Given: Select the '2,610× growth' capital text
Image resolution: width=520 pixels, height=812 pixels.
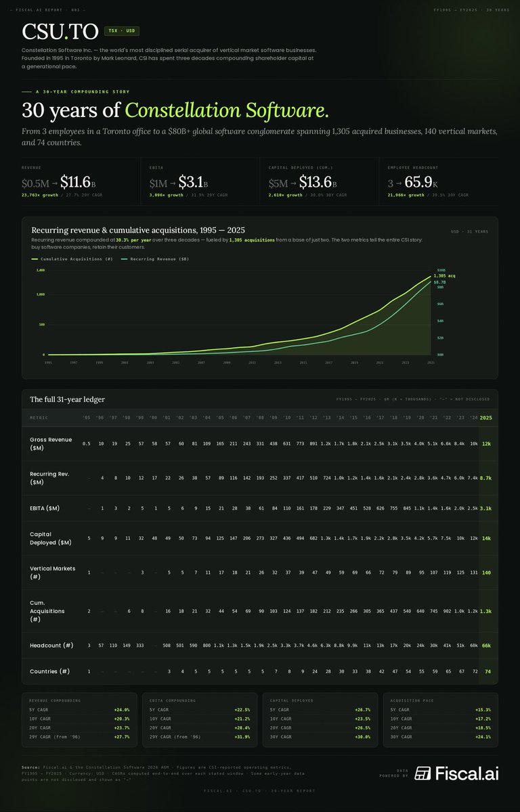Looking at the screenshot, I should tap(286, 195).
